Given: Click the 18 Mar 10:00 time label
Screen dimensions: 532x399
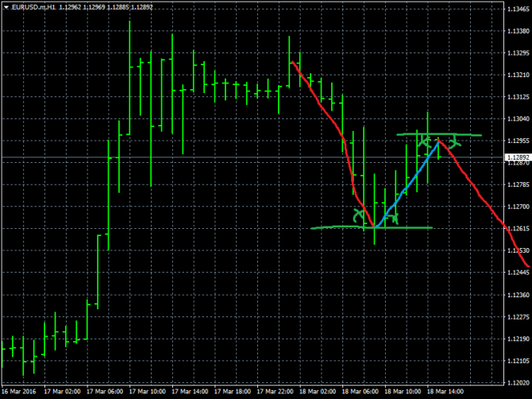Looking at the screenshot, I should point(403,392).
